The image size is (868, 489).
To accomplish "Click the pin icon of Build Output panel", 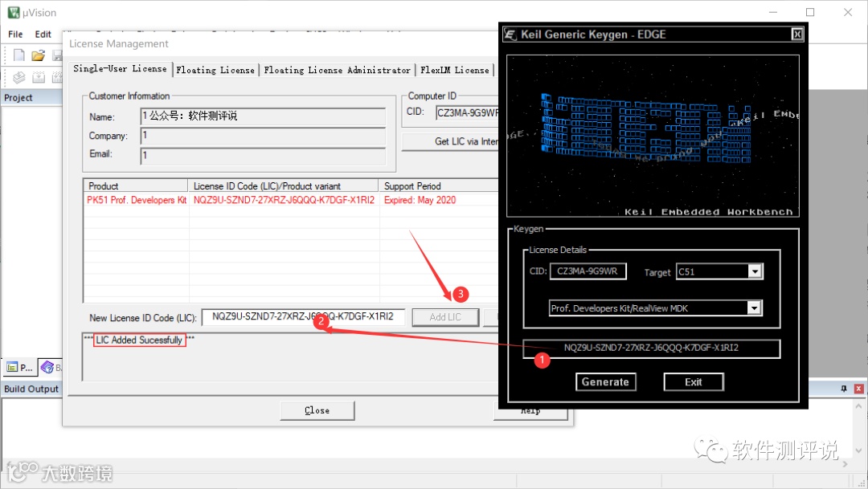I will [x=844, y=389].
